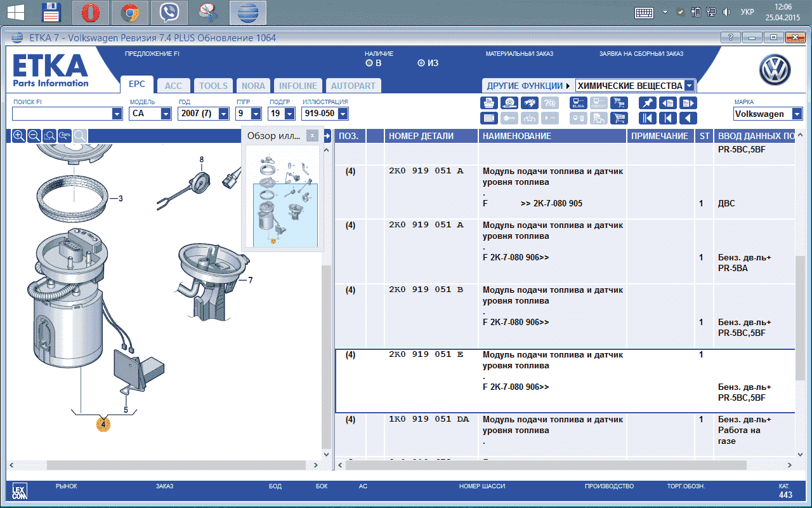The height and width of the screenshot is (508, 812).
Task: Click the Windows Start button
Action: coord(15,12)
